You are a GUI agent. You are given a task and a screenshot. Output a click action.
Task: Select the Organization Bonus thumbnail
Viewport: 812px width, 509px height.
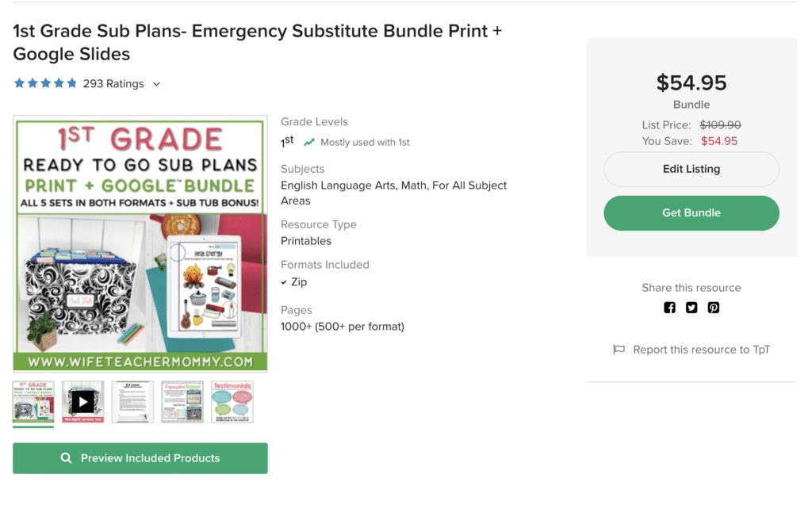tap(182, 402)
